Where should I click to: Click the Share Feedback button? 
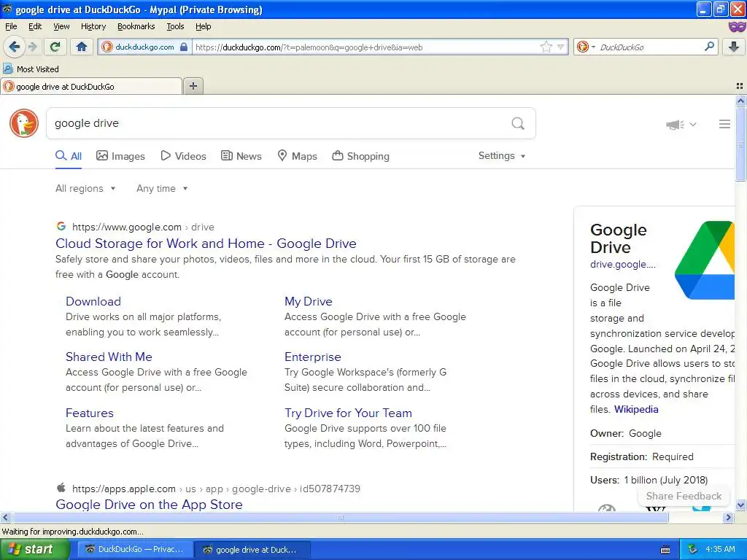(684, 496)
